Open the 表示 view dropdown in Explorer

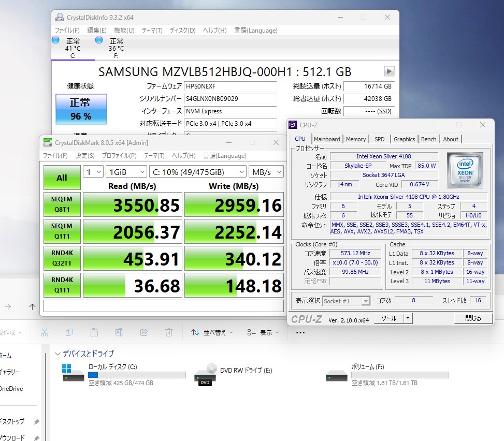coord(263,332)
